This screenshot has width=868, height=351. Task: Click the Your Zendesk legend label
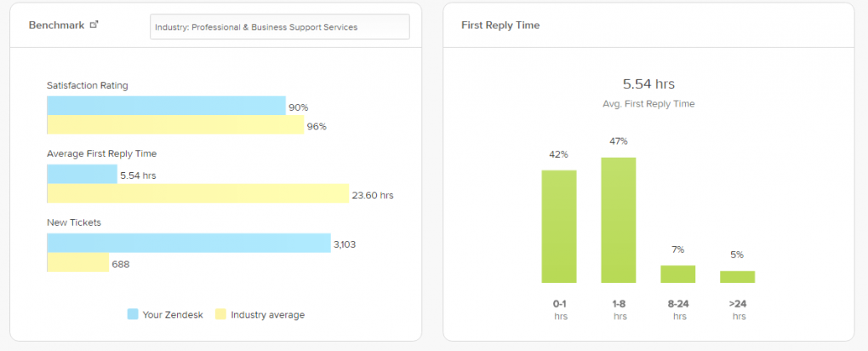pyautogui.click(x=171, y=314)
